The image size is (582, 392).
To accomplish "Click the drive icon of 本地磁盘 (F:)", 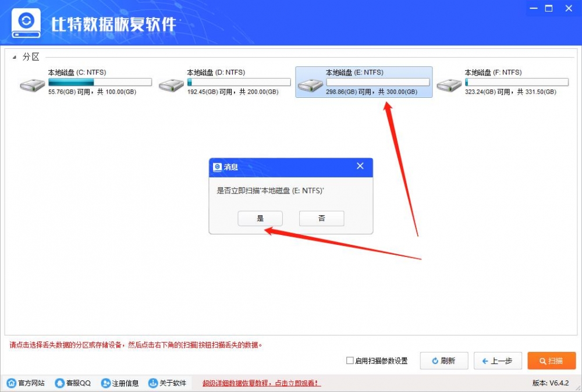I will 448,84.
